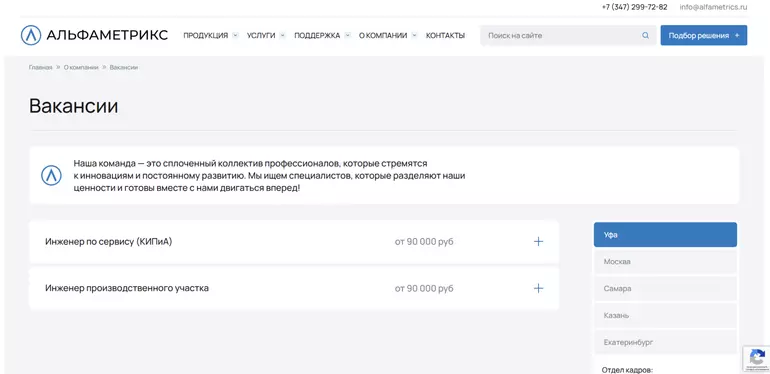
Task: Click the info@alfametrics.ru email link
Action: (714, 7)
